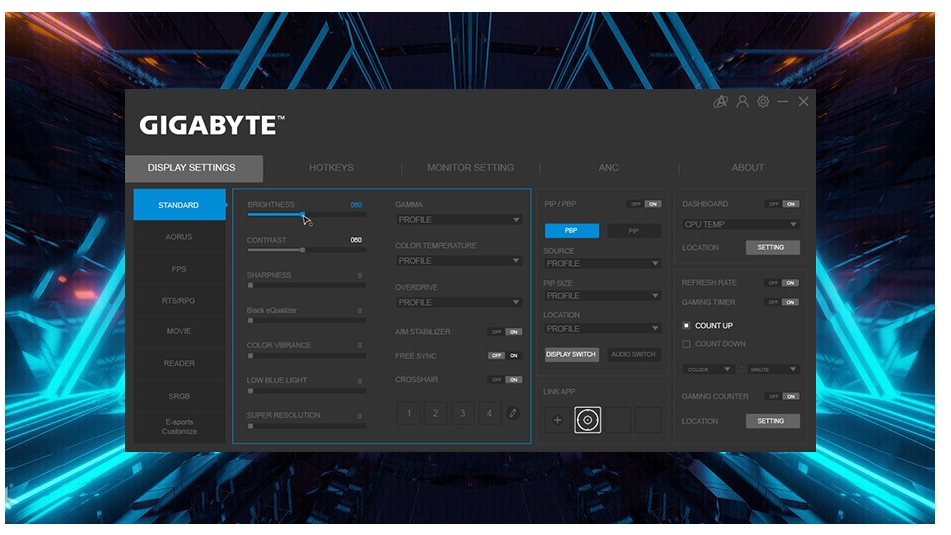Open the Overdrive profile dropdown
The height and width of the screenshot is (535, 951).
coord(459,302)
